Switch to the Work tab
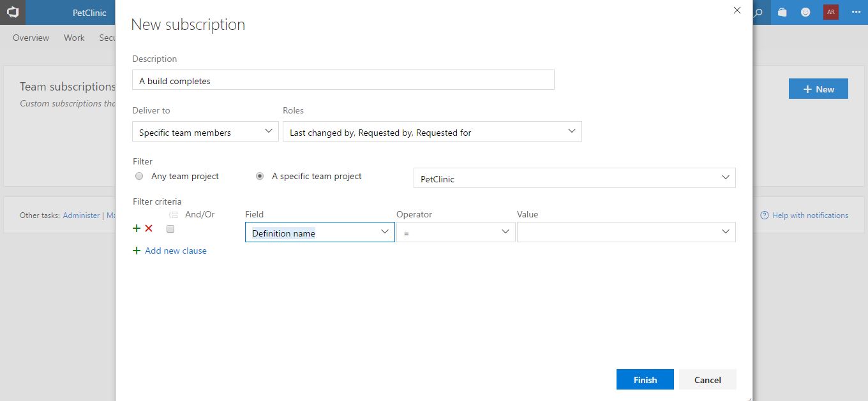The height and width of the screenshot is (401, 868). [x=74, y=38]
